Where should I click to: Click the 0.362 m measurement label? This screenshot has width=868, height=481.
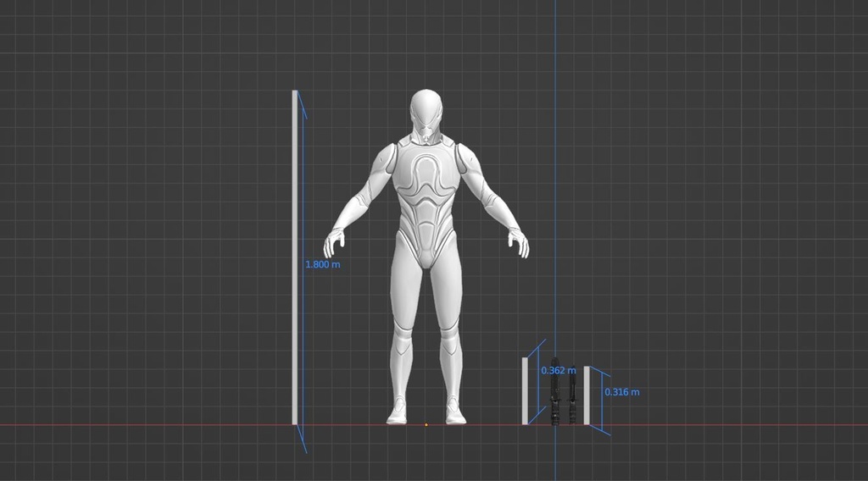(x=559, y=370)
